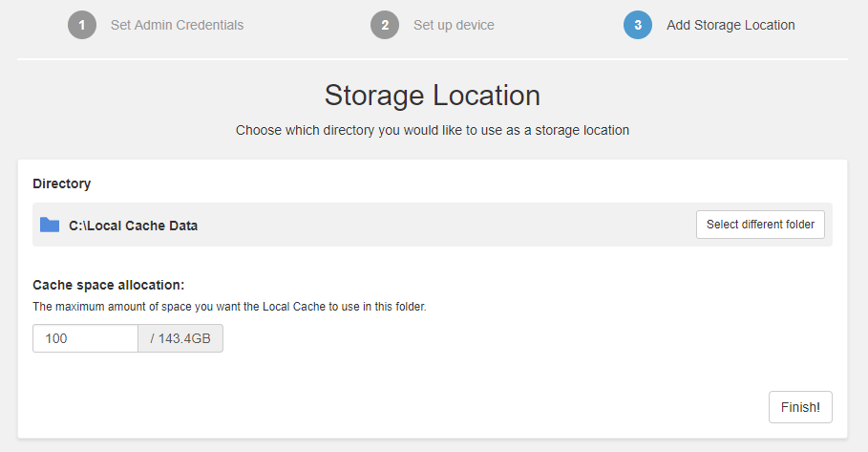This screenshot has width=868, height=452.
Task: Click the C:\Local Cache Data path text
Action: 134,226
